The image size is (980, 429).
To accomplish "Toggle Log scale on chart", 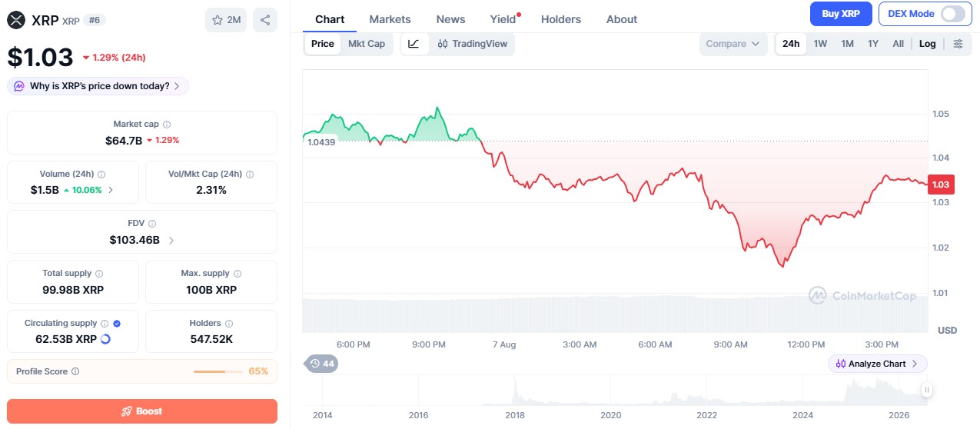I will (928, 44).
